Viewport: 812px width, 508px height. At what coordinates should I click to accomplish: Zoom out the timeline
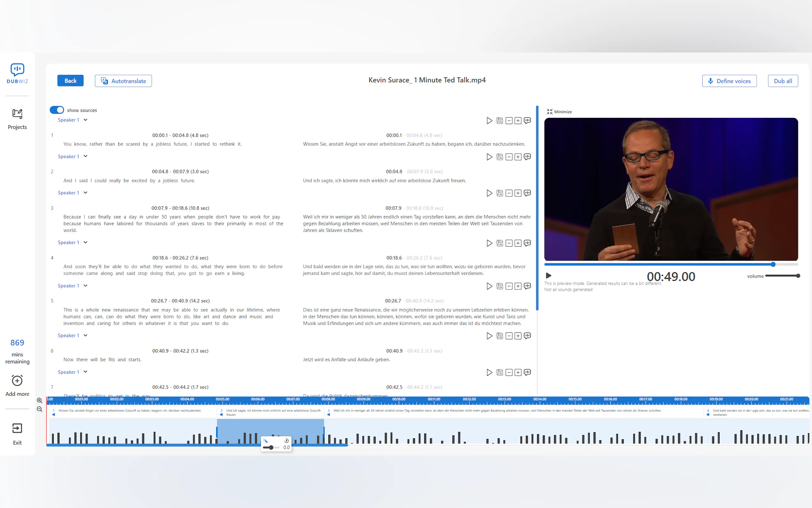click(x=40, y=409)
